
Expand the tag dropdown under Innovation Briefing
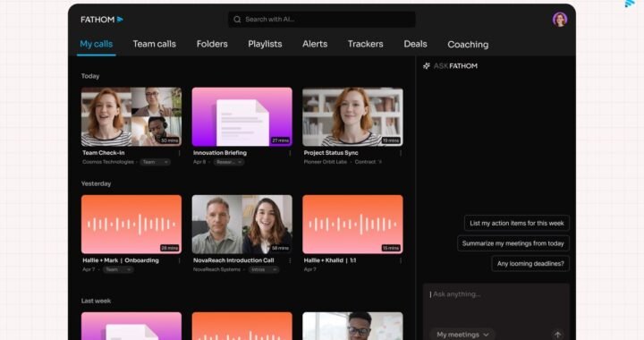point(229,162)
